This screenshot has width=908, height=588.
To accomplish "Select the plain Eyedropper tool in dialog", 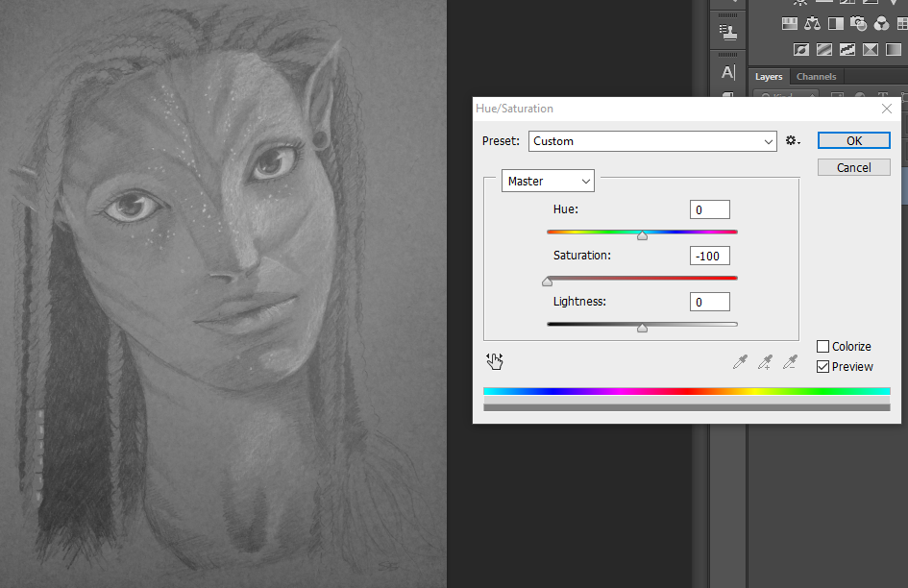I will [740, 362].
